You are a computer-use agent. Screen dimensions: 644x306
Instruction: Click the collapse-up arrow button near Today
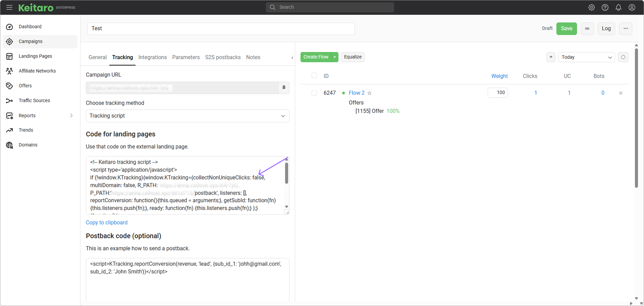(x=551, y=57)
